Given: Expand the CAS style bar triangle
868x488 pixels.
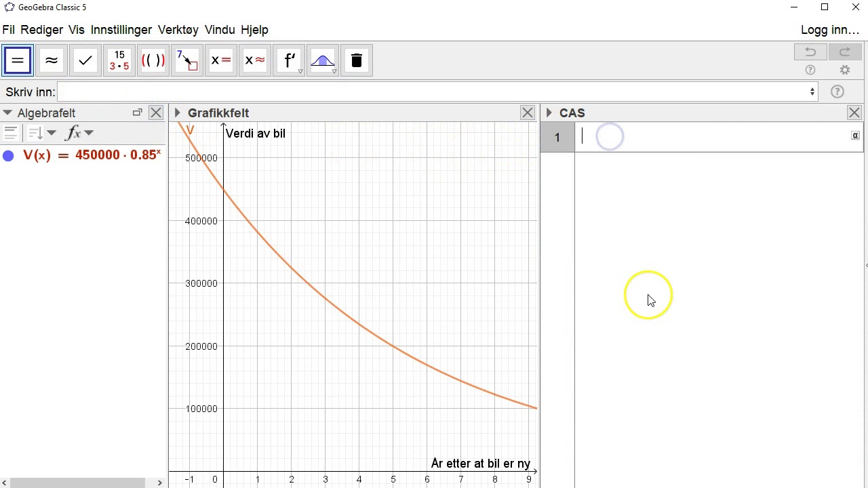Looking at the screenshot, I should 549,113.
